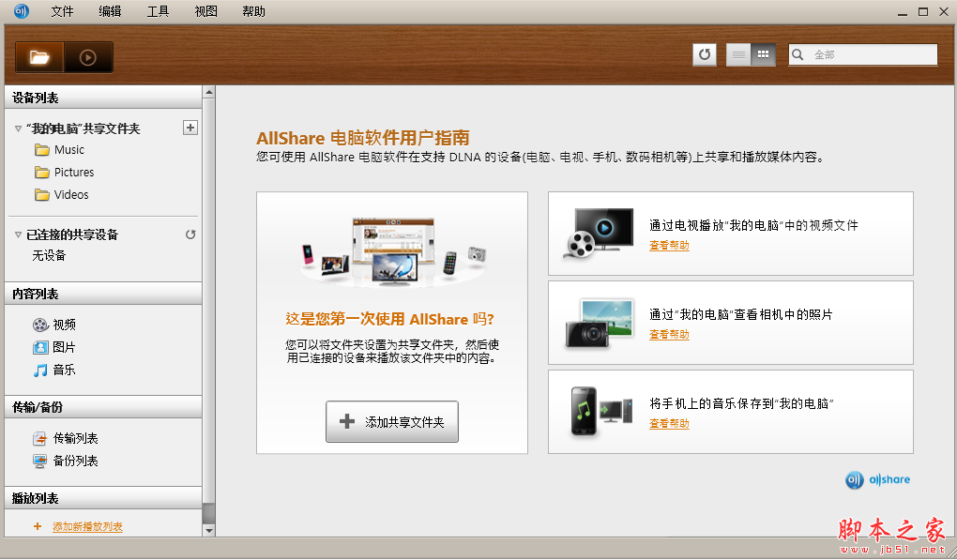Click the folder open toolbar icon
This screenshot has width=957, height=560.
[38, 56]
